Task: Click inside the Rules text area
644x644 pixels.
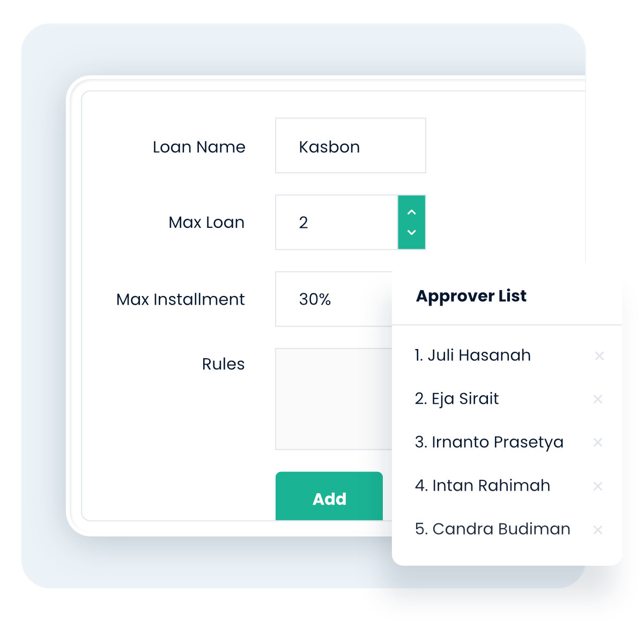Action: click(334, 399)
